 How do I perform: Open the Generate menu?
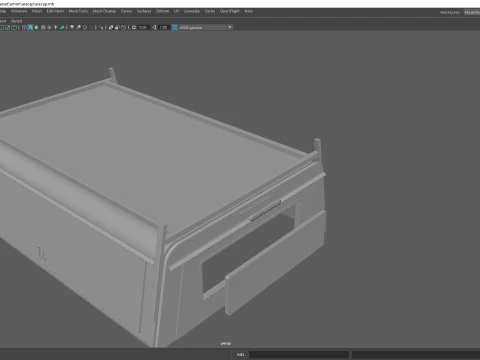(192, 11)
